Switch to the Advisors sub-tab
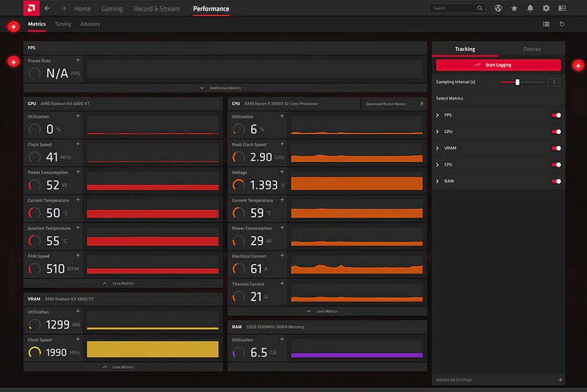587x392 pixels. point(90,24)
